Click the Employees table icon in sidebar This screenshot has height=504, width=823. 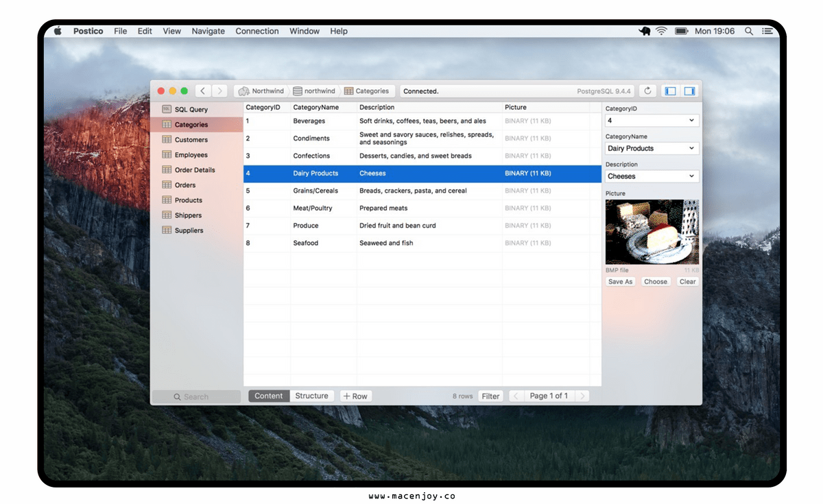(x=167, y=154)
